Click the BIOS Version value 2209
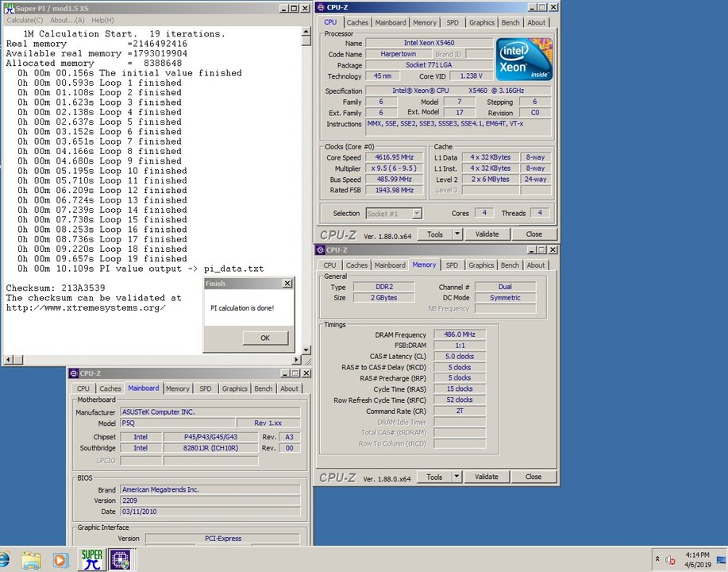This screenshot has width=728, height=572. coord(210,500)
